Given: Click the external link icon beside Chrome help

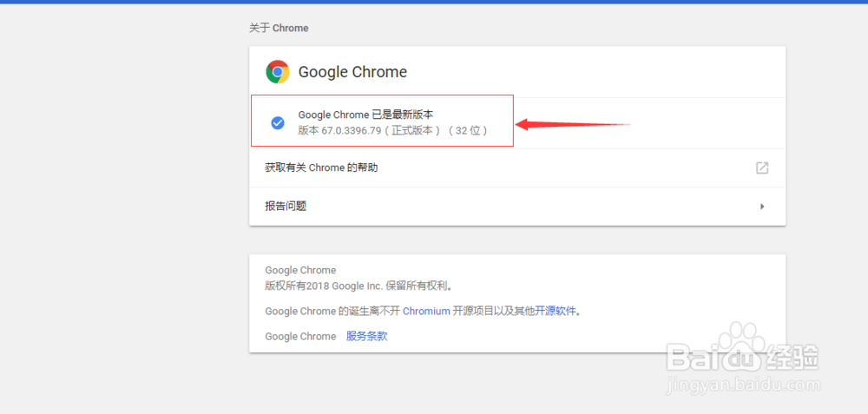Looking at the screenshot, I should (761, 168).
